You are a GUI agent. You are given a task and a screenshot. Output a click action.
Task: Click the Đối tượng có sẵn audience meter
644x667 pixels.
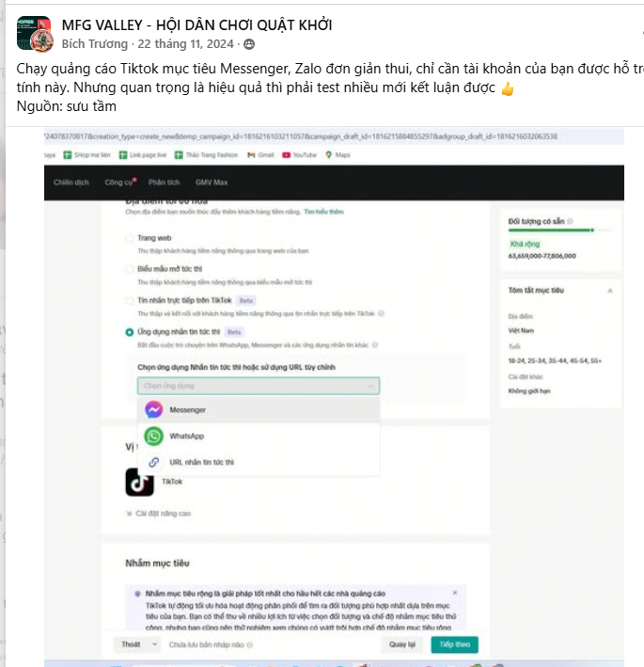coord(560,230)
